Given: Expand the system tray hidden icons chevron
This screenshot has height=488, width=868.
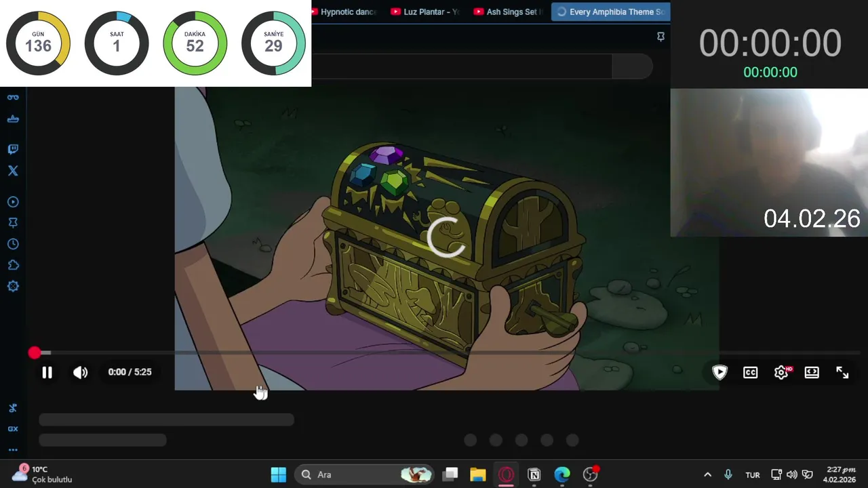Looking at the screenshot, I should click(x=707, y=474).
